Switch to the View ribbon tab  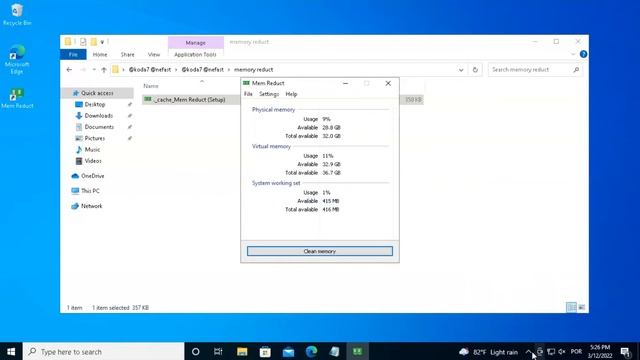[x=154, y=54]
